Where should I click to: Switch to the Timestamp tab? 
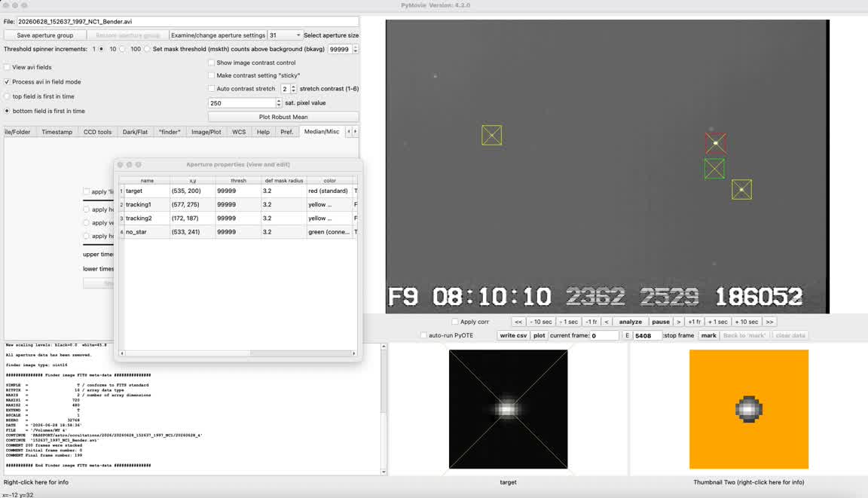(x=57, y=132)
